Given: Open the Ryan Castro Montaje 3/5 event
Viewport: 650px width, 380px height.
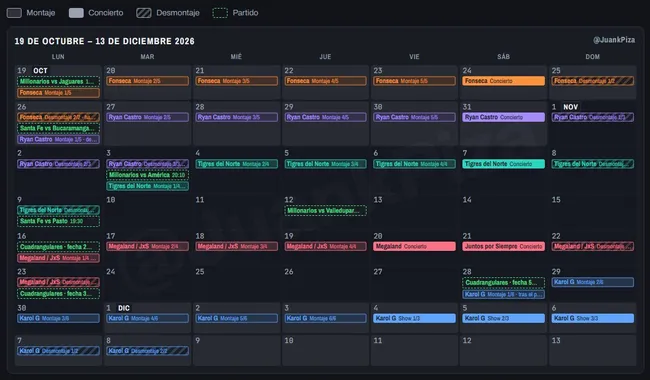Looking at the screenshot, I should pos(237,117).
